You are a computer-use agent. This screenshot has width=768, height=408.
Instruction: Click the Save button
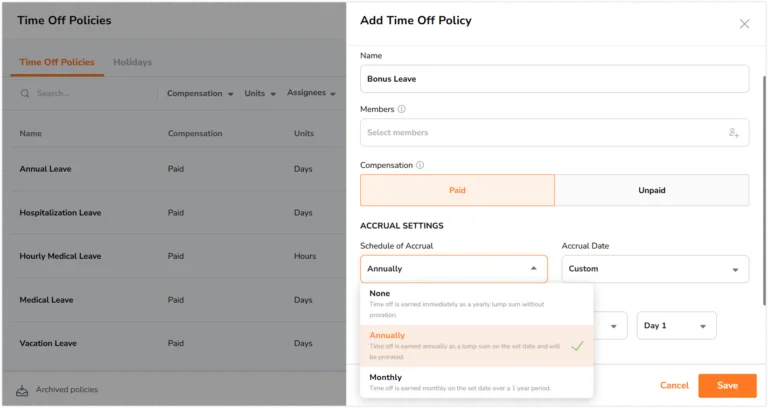[x=727, y=385]
